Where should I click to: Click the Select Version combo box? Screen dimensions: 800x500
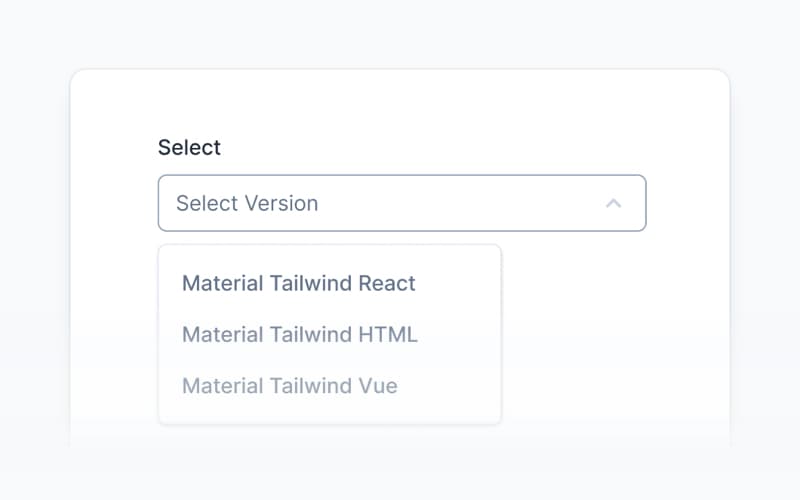pyautogui.click(x=401, y=203)
